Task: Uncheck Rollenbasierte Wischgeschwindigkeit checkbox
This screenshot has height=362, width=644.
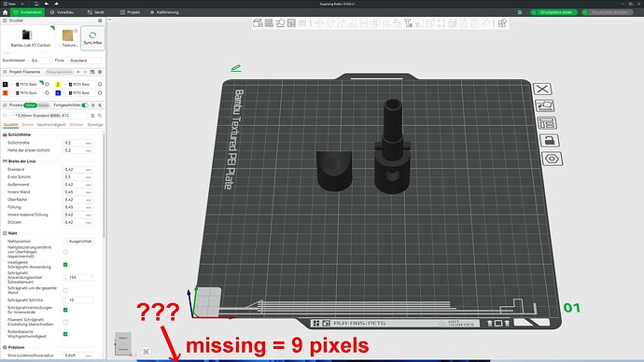Action: point(65,334)
